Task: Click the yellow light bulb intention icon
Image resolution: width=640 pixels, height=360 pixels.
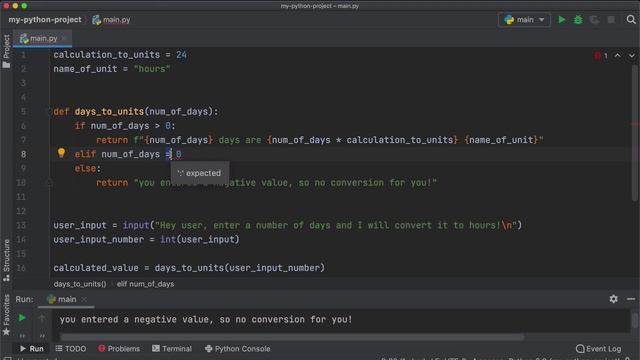Action: (61, 153)
